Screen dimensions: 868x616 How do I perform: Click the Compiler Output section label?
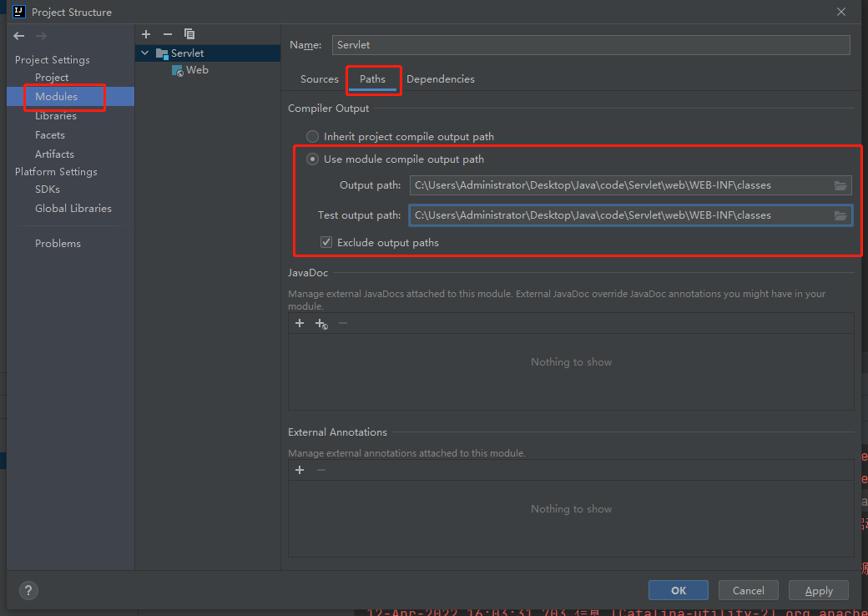click(x=328, y=109)
